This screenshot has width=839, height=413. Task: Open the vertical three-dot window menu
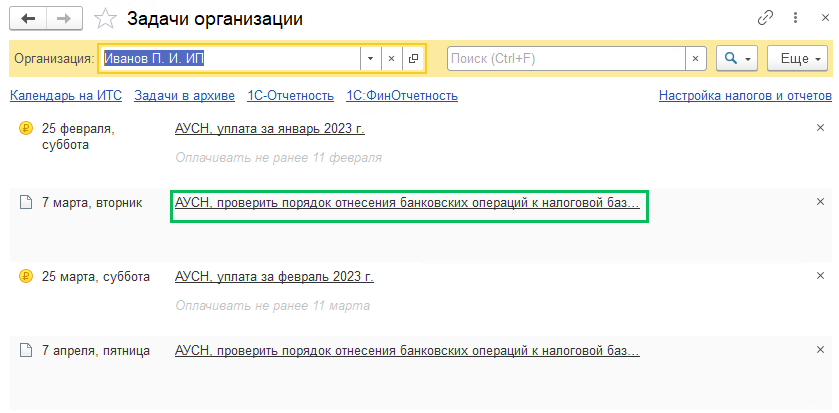[794, 18]
